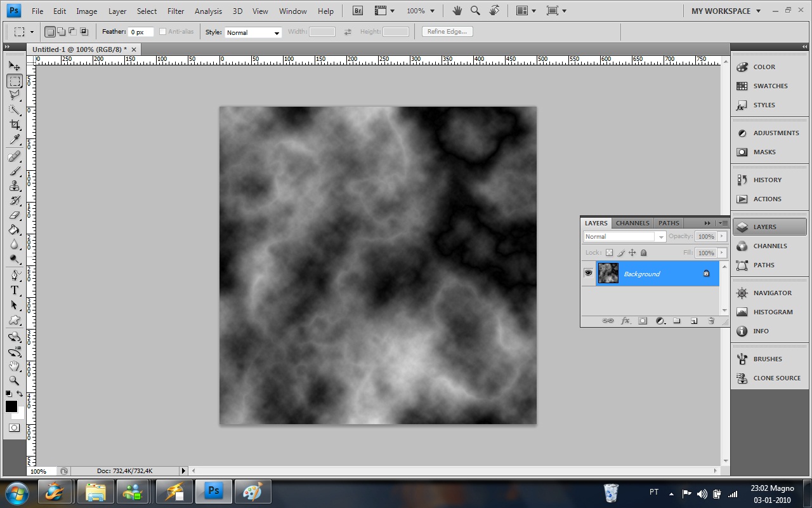This screenshot has width=812, height=508.
Task: Select the Burn tool
Action: [14, 259]
